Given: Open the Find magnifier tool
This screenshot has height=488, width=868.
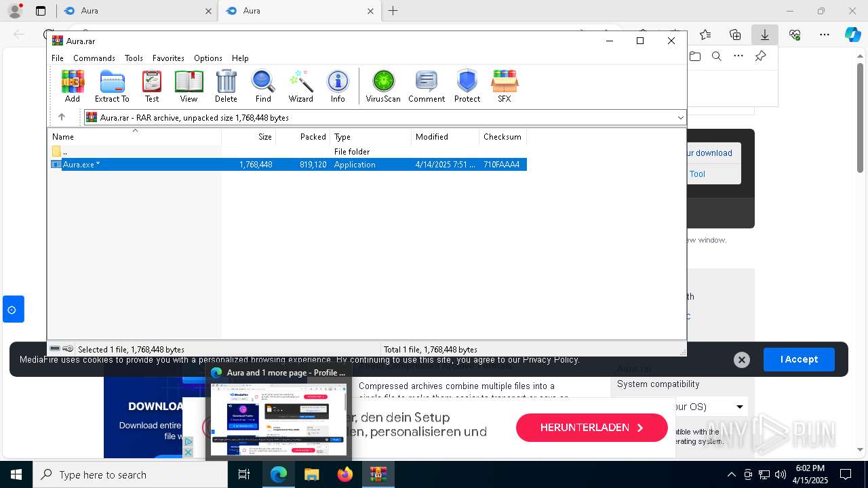Looking at the screenshot, I should click(263, 86).
